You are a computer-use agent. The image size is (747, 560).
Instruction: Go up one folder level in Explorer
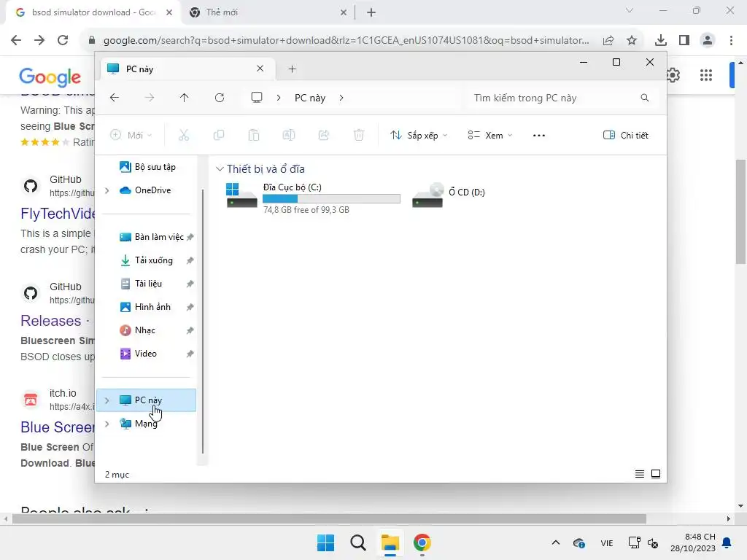[185, 98]
